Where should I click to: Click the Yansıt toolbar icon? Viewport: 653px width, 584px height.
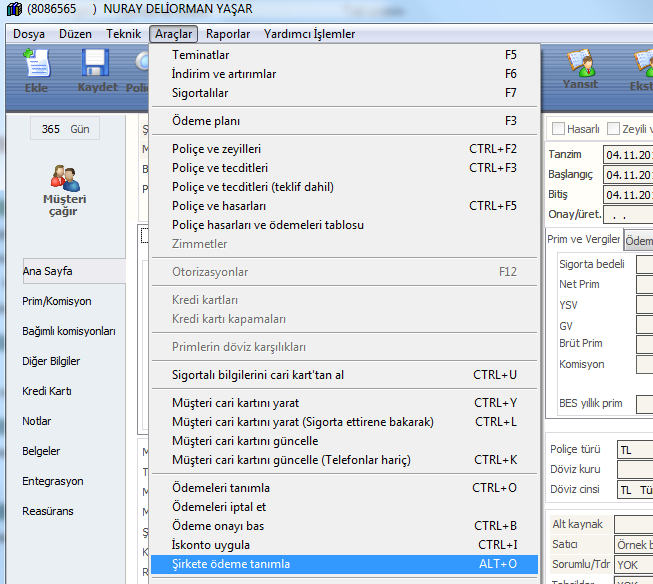click(579, 70)
